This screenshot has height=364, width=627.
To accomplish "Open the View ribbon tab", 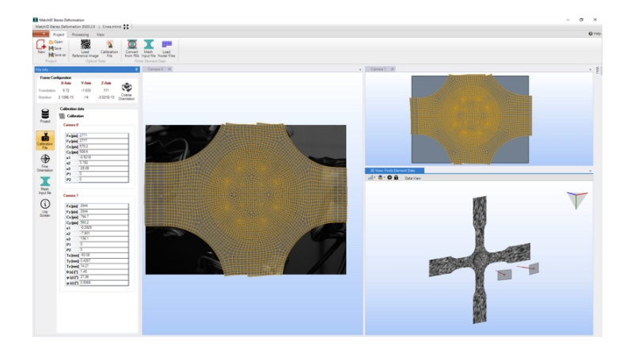I will point(101,35).
